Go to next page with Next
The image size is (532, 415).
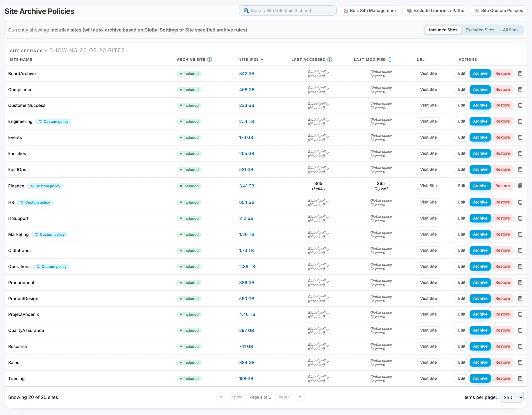[284, 397]
